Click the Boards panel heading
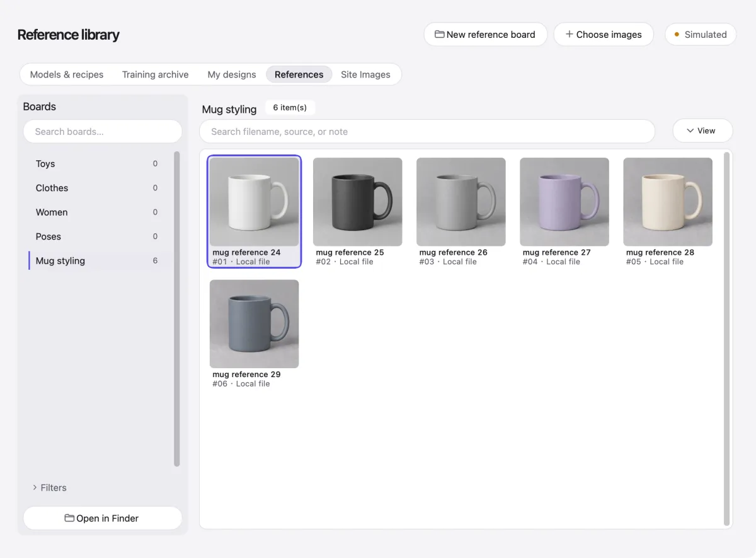Viewport: 756px width, 558px height. click(x=39, y=107)
